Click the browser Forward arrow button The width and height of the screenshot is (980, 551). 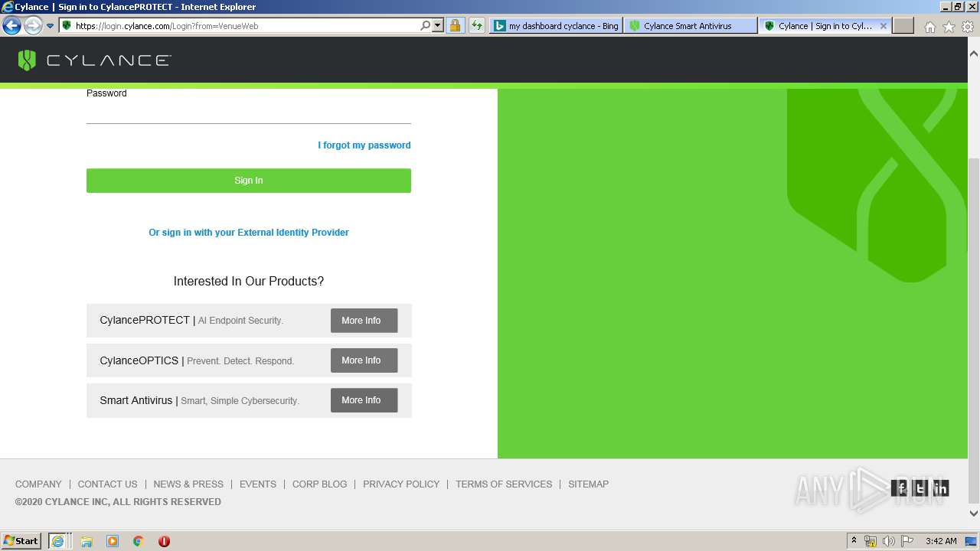coord(32,25)
